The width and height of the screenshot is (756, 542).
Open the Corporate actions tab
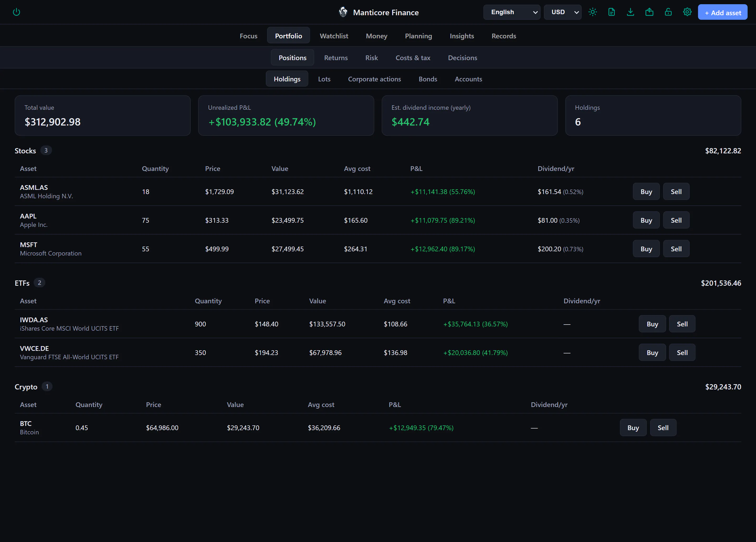[x=374, y=79]
